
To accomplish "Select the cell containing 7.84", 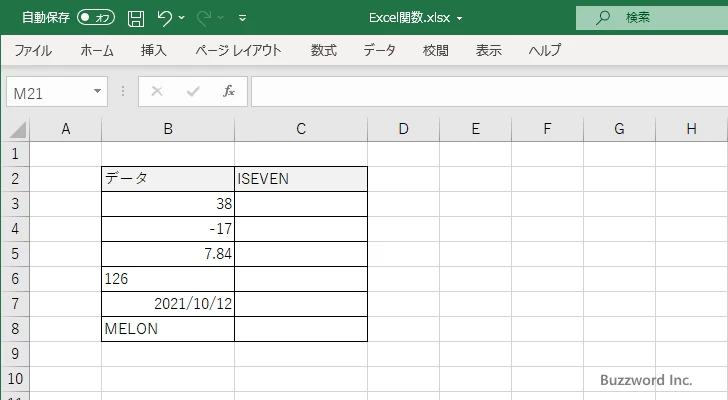I will pyautogui.click(x=168, y=254).
